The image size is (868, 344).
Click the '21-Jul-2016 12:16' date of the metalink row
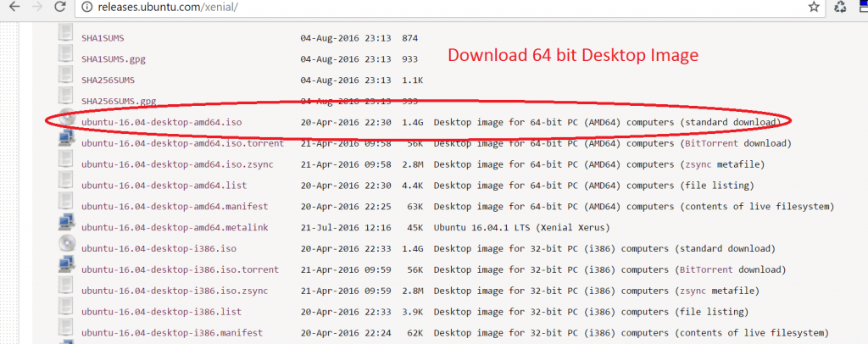click(346, 227)
